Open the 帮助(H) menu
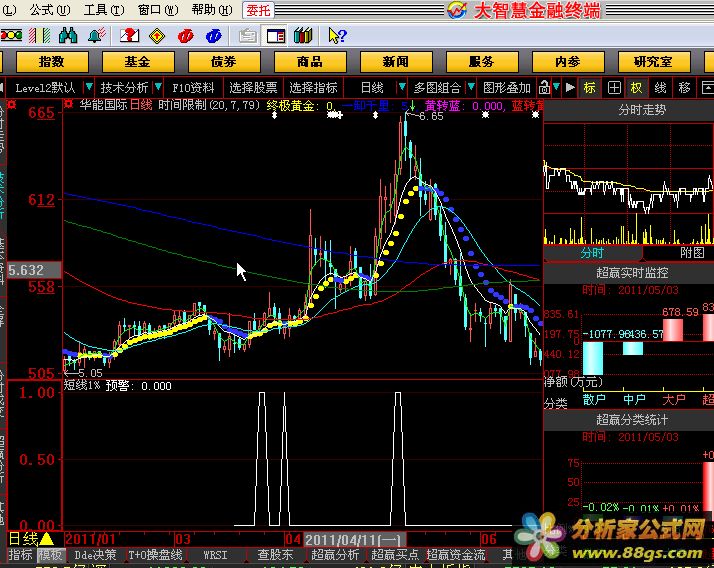 pyautogui.click(x=212, y=10)
